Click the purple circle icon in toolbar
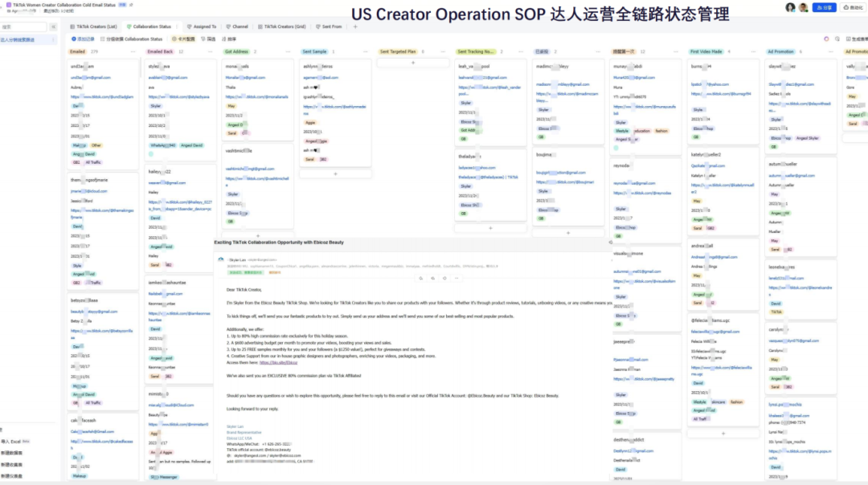 [x=826, y=39]
